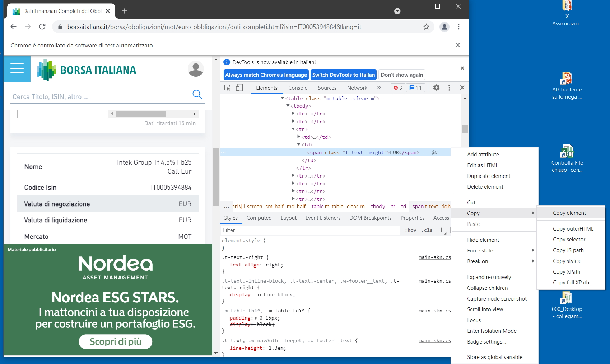This screenshot has width=610, height=364.
Task: Click Don't show again button
Action: 402,75
